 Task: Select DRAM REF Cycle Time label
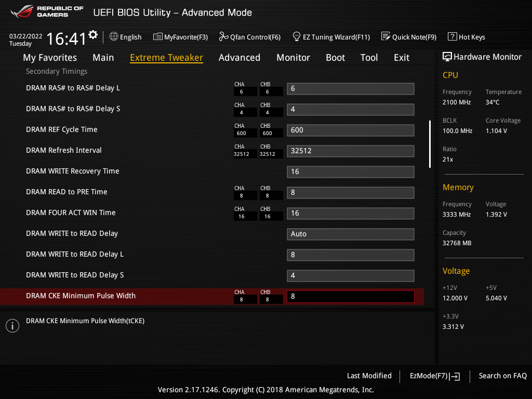pyautogui.click(x=62, y=129)
